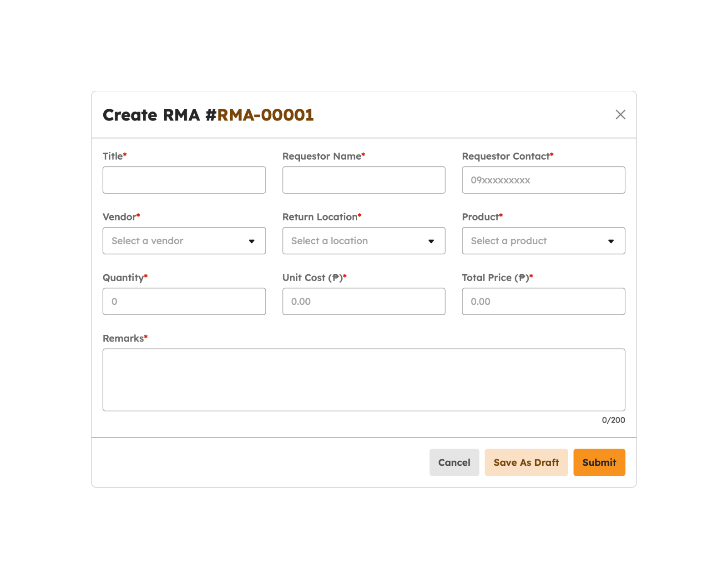Image resolution: width=728 pixels, height=579 pixels.
Task: Close the Create RMA dialog
Action: pos(620,115)
